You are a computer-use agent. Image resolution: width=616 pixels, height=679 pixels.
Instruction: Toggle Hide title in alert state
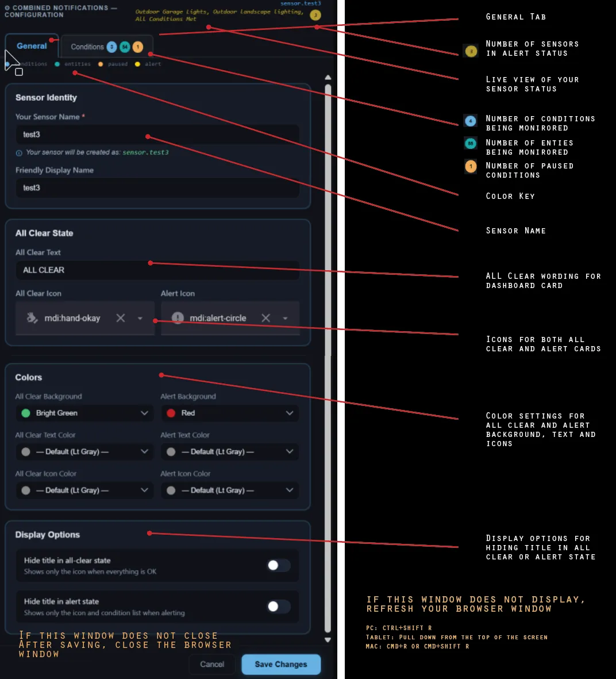click(x=278, y=606)
